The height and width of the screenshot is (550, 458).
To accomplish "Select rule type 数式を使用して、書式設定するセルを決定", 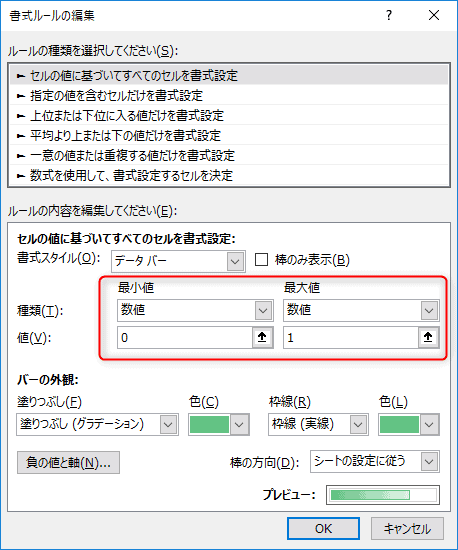I will 229,175.
